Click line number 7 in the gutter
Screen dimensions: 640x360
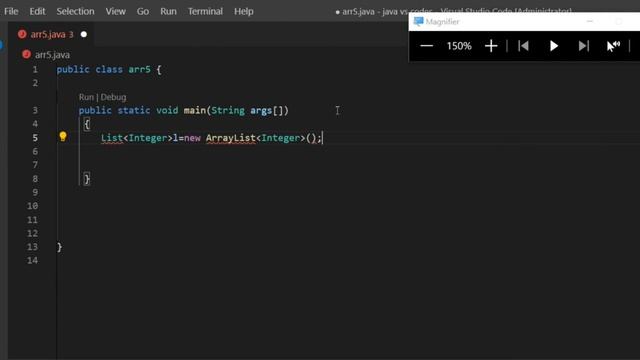35,165
